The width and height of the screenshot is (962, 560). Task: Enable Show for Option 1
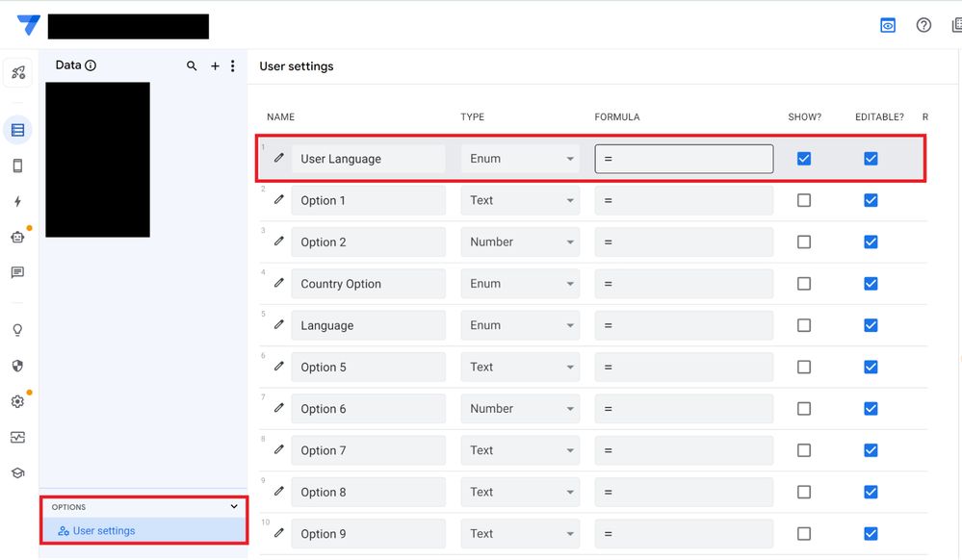tap(804, 200)
